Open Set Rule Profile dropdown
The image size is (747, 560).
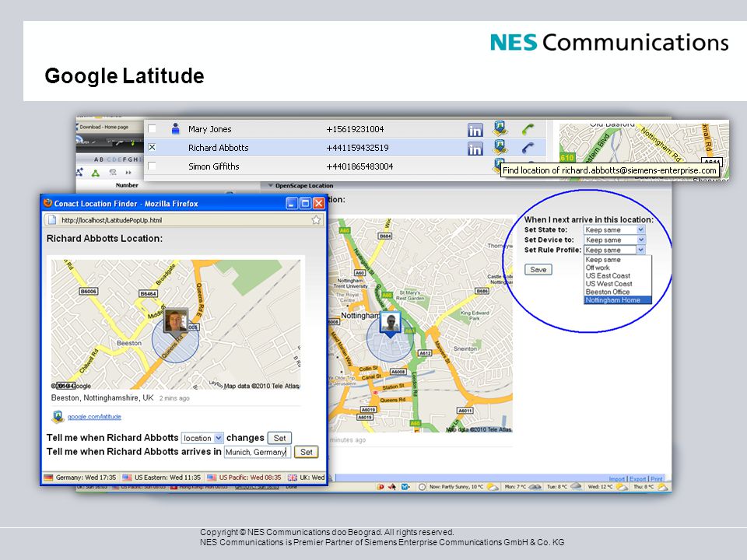click(x=615, y=250)
